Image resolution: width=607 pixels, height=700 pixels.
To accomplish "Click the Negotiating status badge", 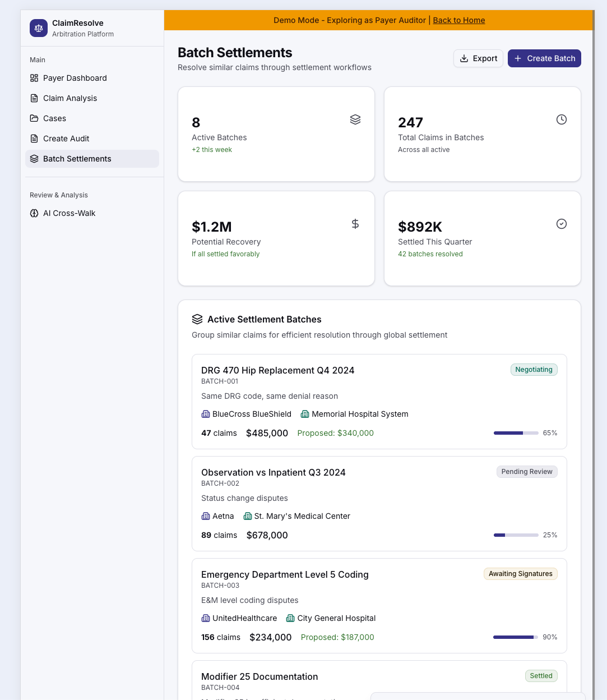I will click(x=534, y=370).
